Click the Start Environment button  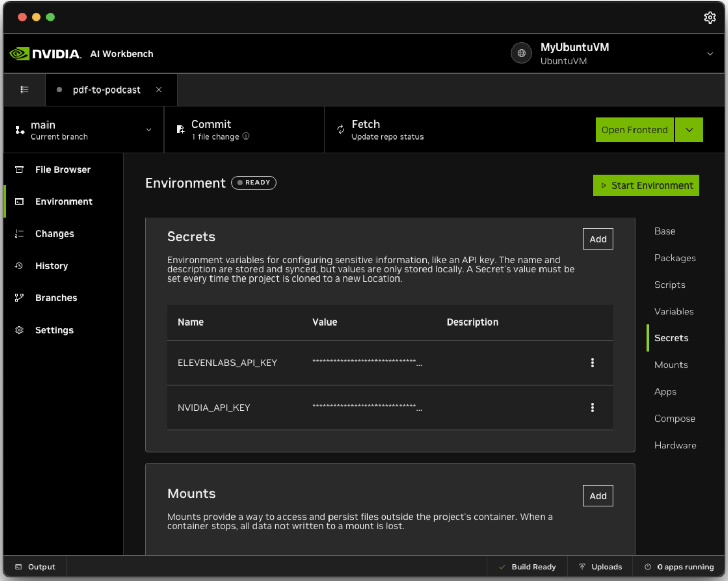[x=646, y=185]
